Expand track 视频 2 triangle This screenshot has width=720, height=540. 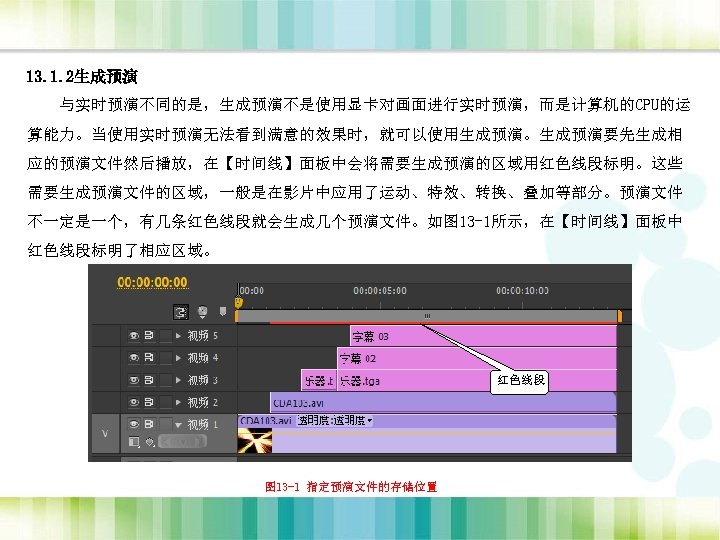(178, 402)
